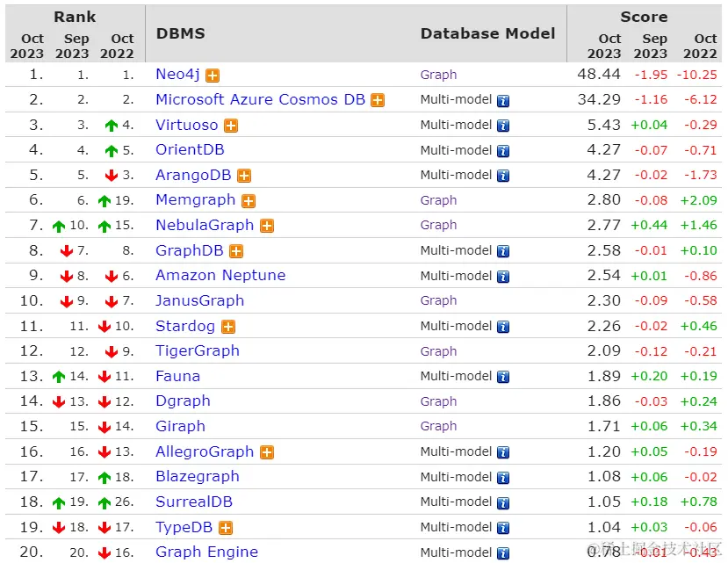Open the OrientDB link
Image resolution: width=728 pixels, height=563 pixels.
point(190,149)
